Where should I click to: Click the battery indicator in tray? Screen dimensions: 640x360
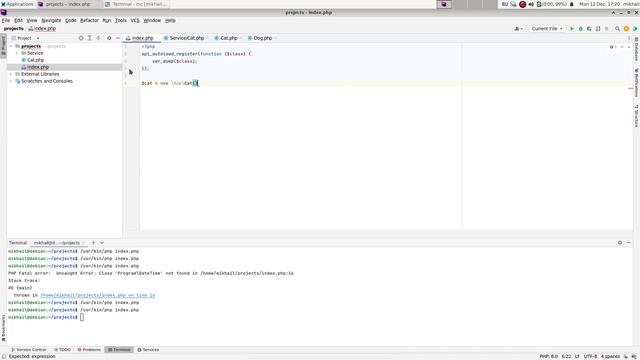click(x=551, y=4)
